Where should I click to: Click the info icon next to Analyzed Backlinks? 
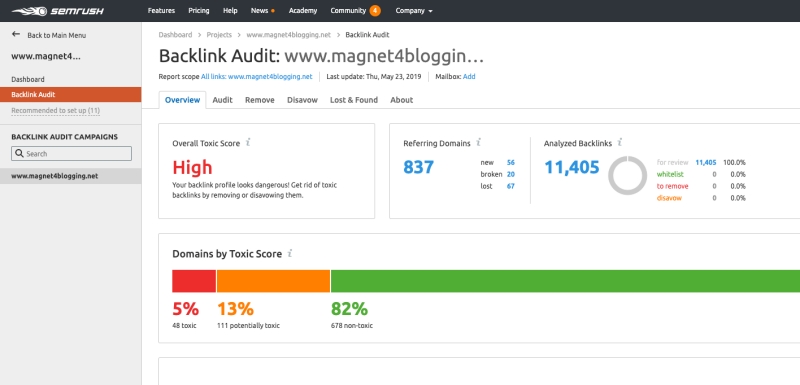coord(620,143)
